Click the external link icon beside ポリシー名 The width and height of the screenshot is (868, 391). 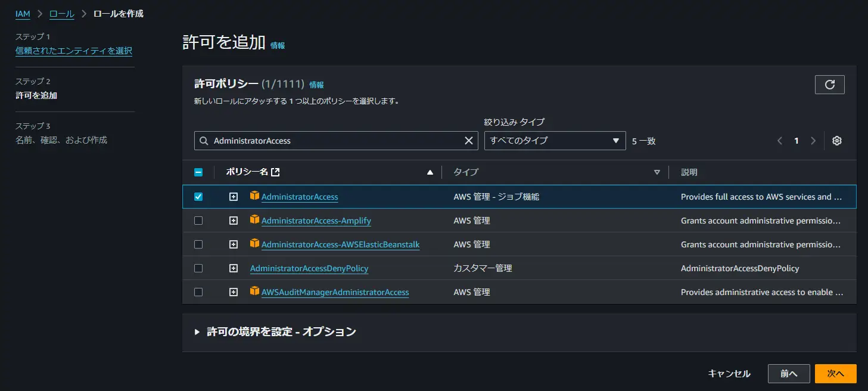tap(275, 172)
